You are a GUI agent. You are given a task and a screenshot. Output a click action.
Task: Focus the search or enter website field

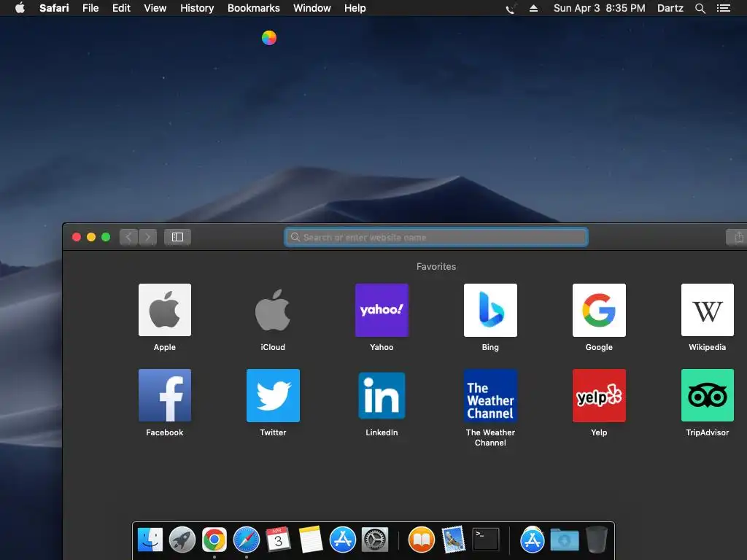[436, 237]
